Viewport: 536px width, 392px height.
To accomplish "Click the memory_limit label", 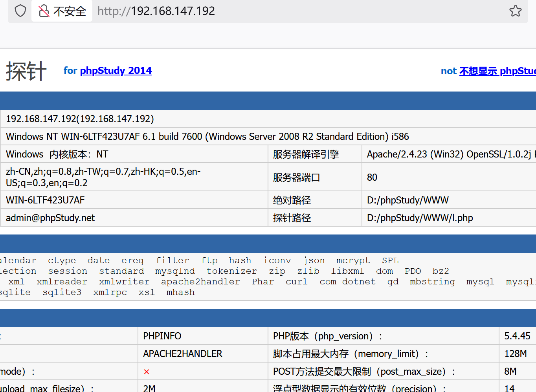I will (x=351, y=354).
